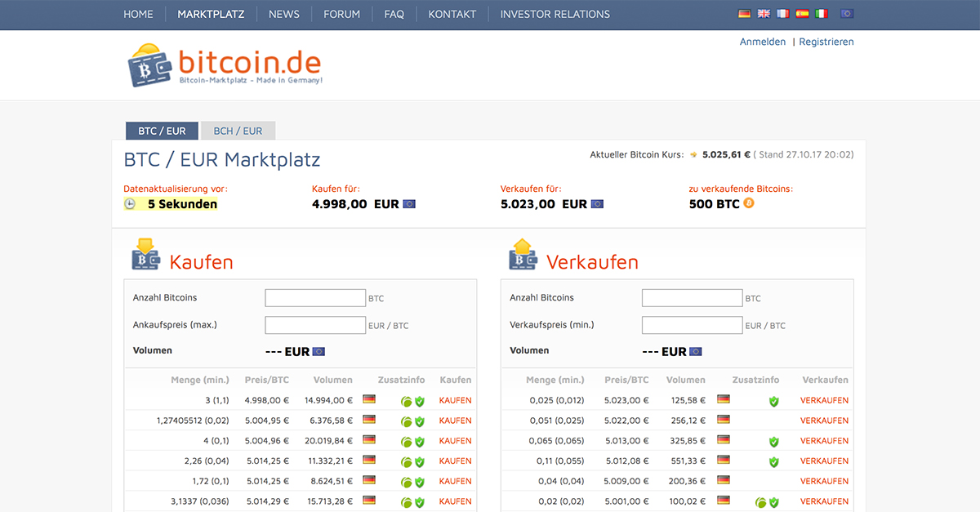Click the Zusatzinfo header in Kaufen table
Screen dimensions: 980x512
coord(401,380)
